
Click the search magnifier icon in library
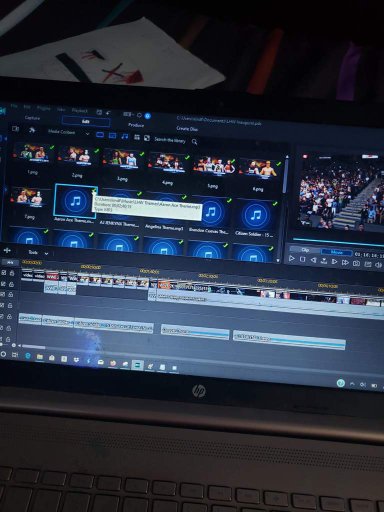click(x=195, y=142)
